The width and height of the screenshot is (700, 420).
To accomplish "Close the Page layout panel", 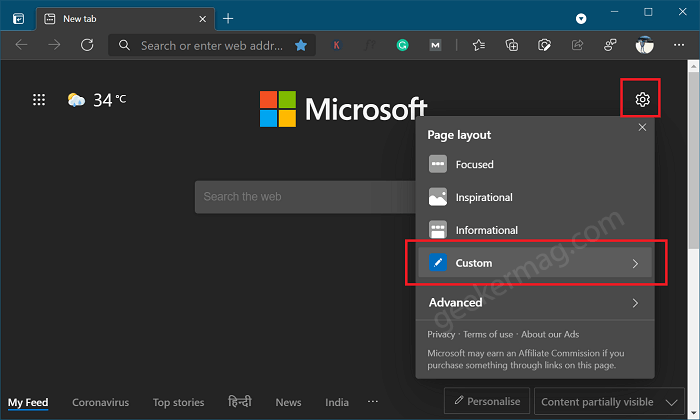I will click(x=642, y=128).
